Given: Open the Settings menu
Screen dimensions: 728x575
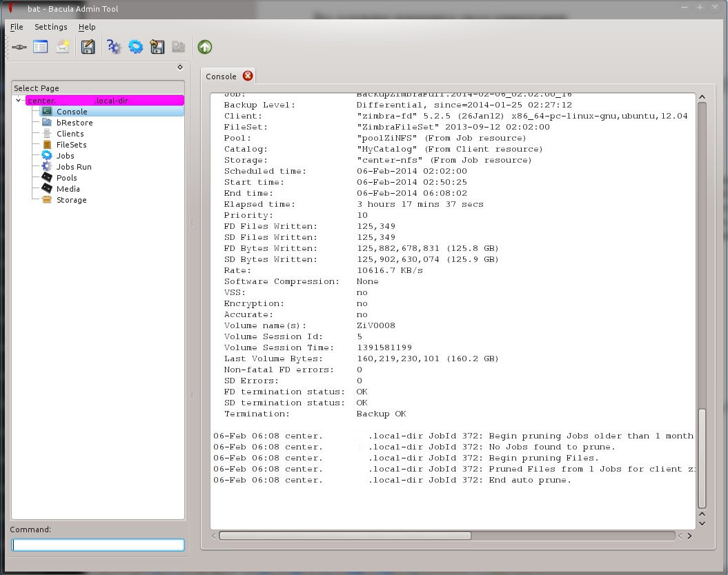Looking at the screenshot, I should coord(50,27).
